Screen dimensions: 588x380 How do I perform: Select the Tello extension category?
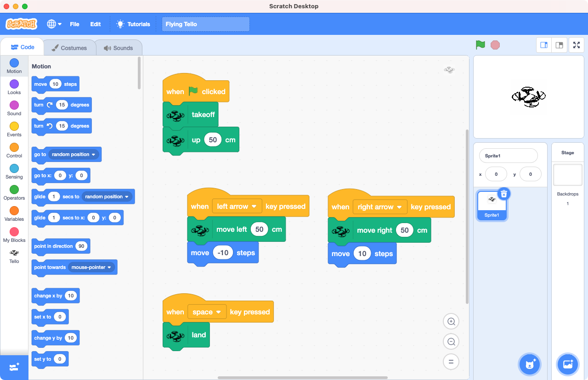14,256
